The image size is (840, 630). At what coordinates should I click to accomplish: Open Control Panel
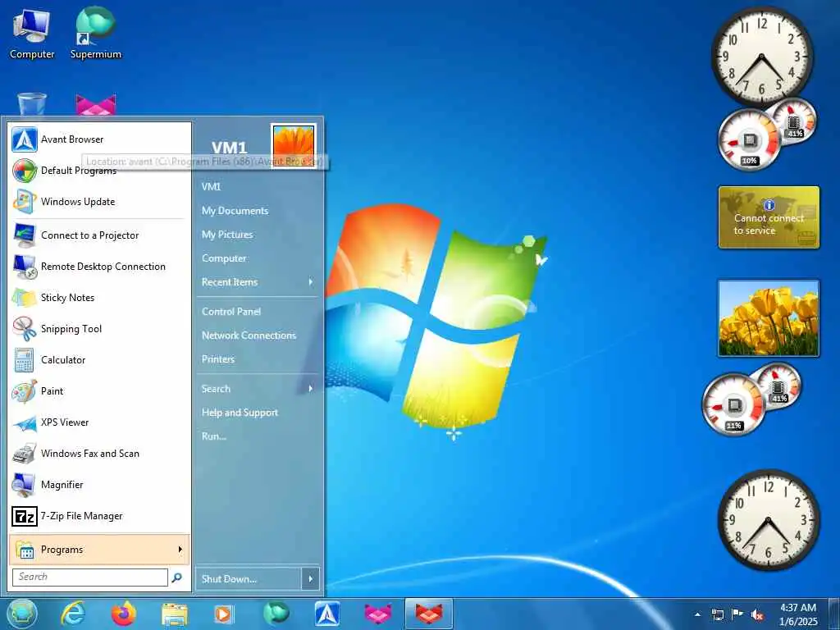point(231,311)
